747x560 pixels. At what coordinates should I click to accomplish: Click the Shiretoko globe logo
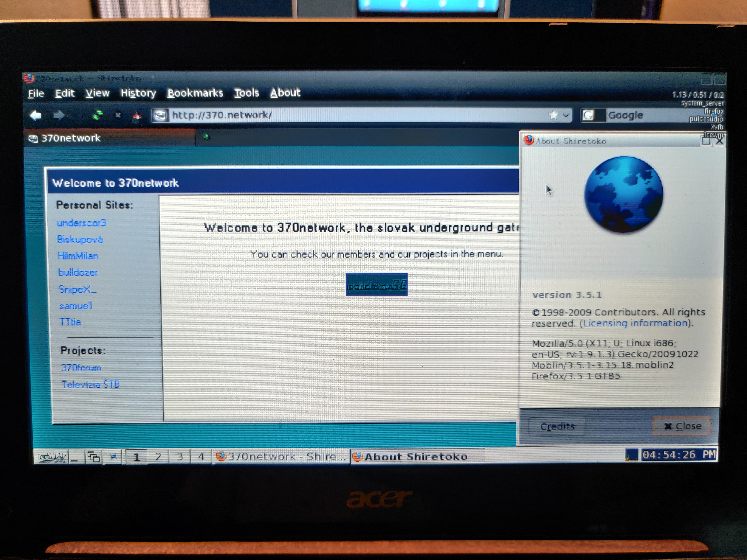click(624, 195)
